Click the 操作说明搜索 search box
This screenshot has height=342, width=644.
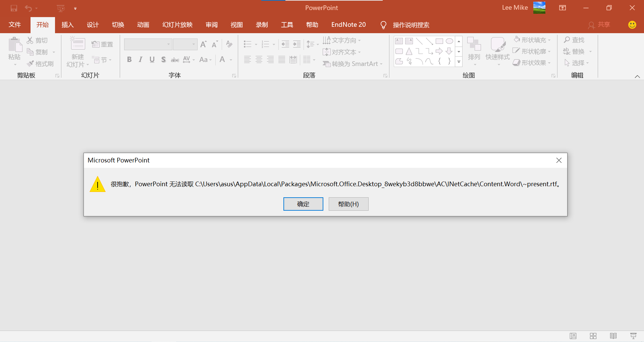click(411, 25)
